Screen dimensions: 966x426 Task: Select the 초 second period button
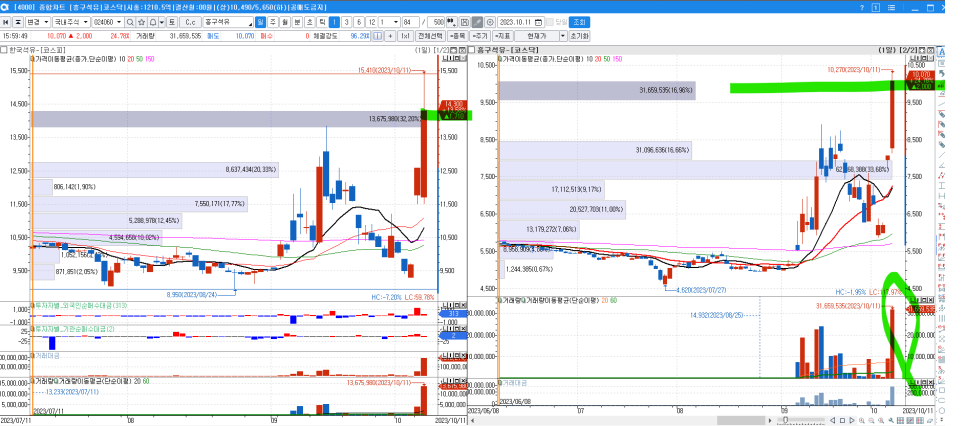click(309, 22)
